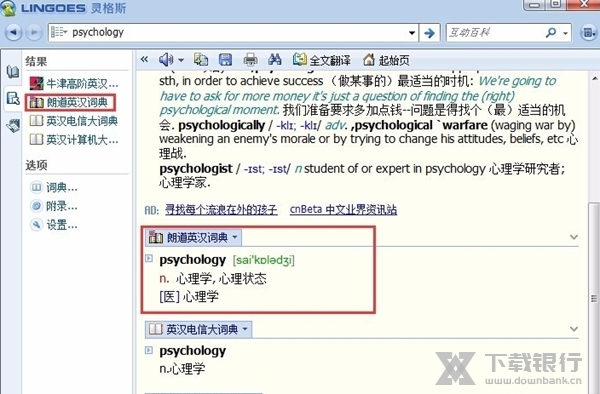Collapse 朗道英汉词典 section with right chevron
This screenshot has height=394, width=600.
[574, 237]
